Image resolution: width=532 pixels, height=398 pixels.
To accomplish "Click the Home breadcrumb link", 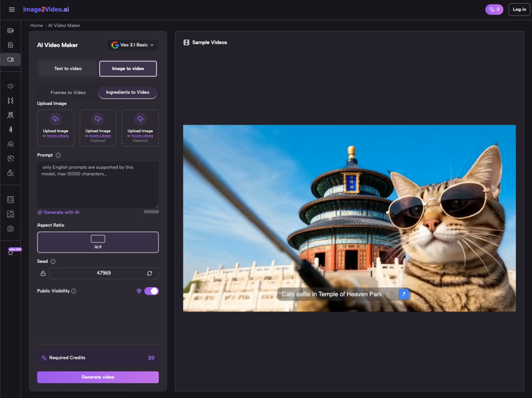I will 36,25.
